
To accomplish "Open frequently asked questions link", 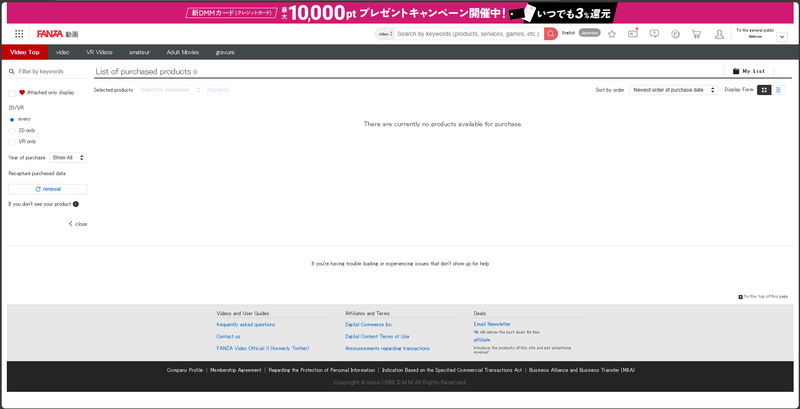I will [246, 324].
